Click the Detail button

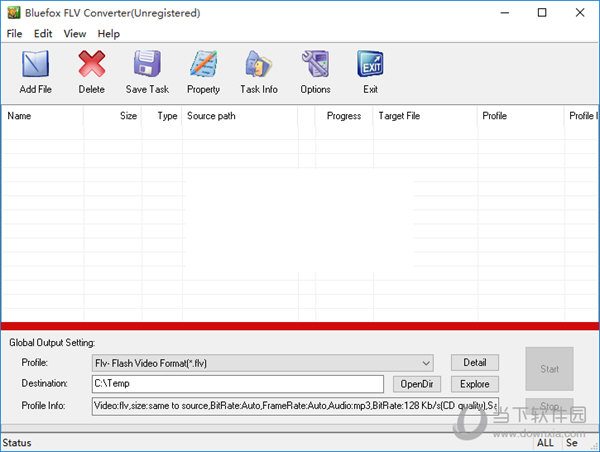pos(475,362)
